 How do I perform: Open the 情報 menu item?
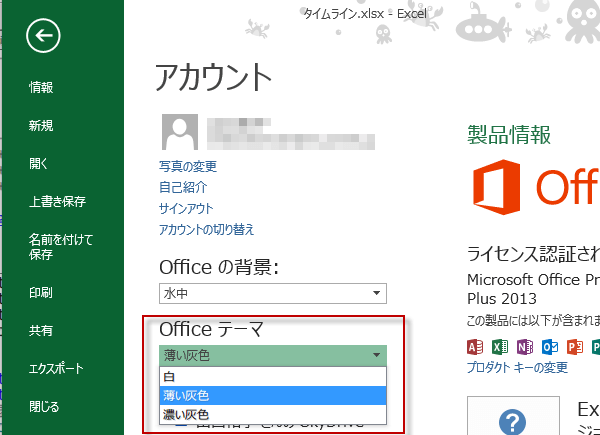click(41, 87)
